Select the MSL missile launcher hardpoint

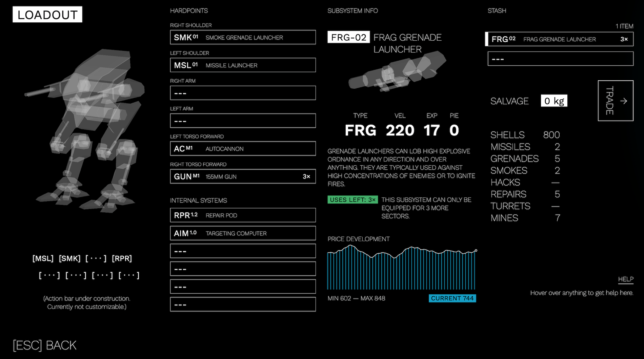[243, 65]
